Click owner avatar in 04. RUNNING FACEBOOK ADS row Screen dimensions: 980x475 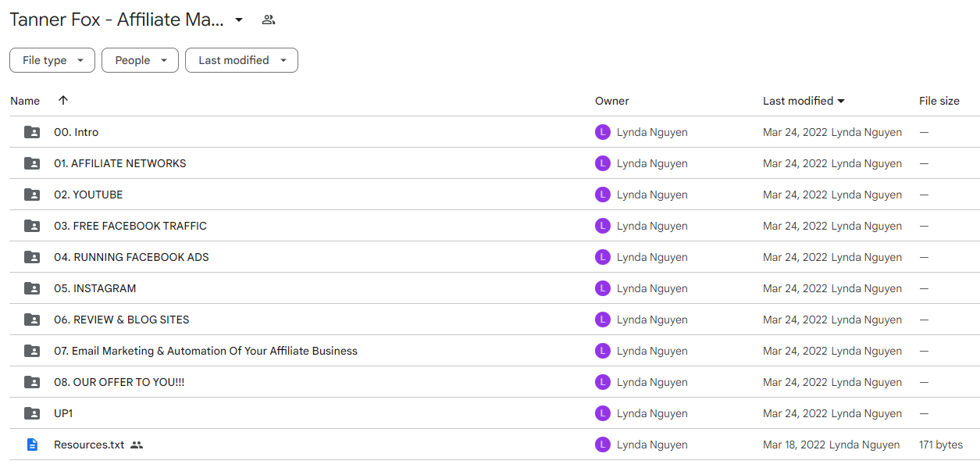[x=602, y=257]
